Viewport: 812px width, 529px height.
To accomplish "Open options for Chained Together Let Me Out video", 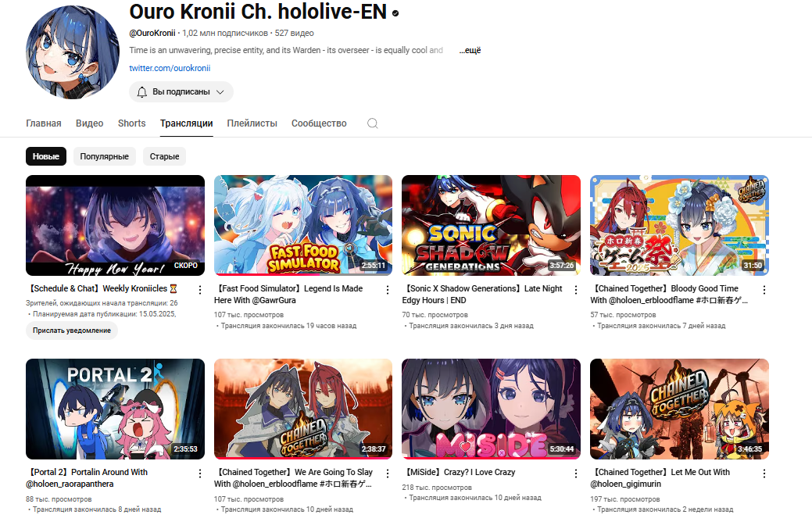I will tap(764, 474).
